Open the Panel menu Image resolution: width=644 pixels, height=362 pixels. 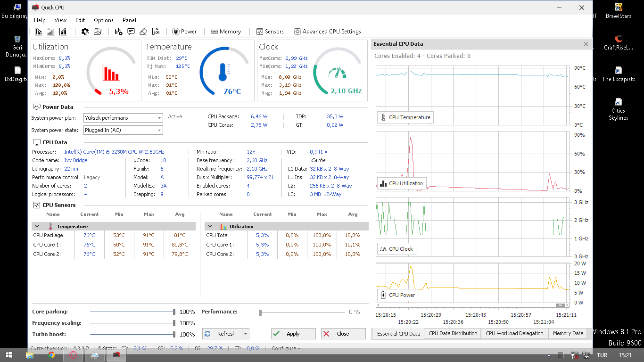(129, 20)
